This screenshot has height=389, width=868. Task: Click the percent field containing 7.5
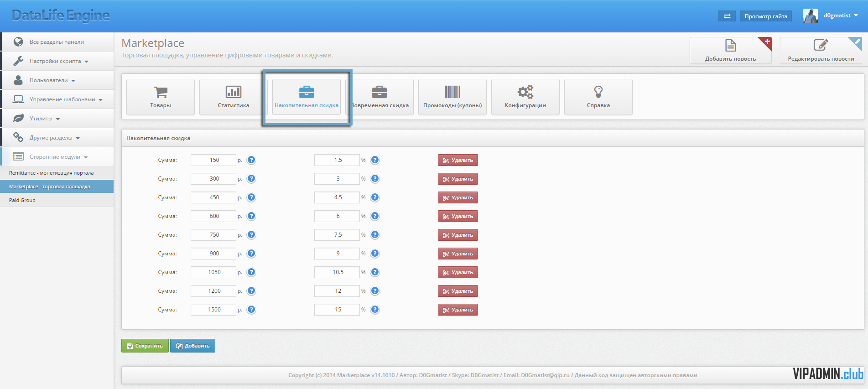tap(337, 235)
